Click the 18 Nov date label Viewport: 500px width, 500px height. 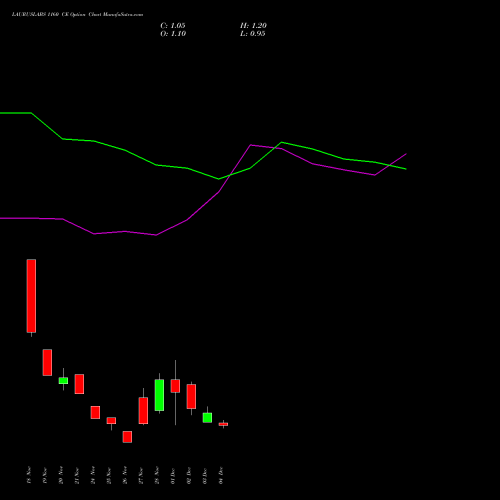pyautogui.click(x=29, y=475)
